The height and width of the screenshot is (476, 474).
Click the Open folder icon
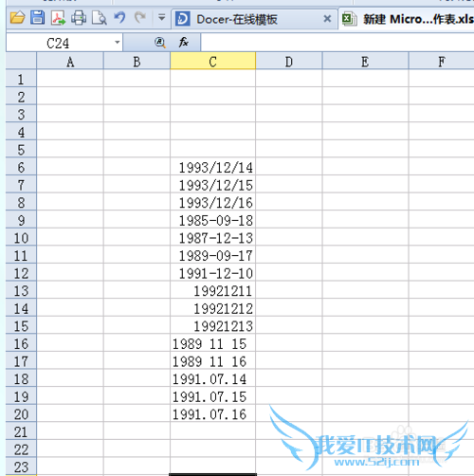(x=17, y=18)
